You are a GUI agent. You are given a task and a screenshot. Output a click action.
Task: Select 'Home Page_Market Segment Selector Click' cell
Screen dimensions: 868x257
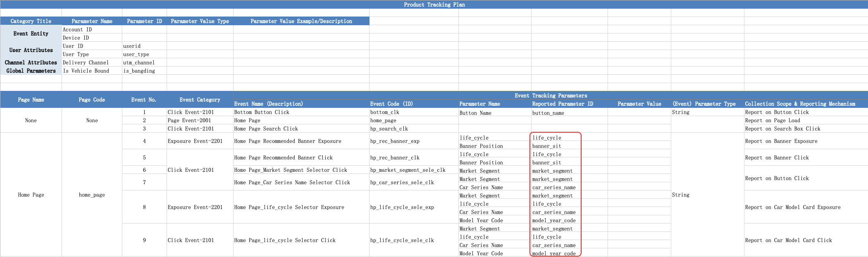pos(301,170)
